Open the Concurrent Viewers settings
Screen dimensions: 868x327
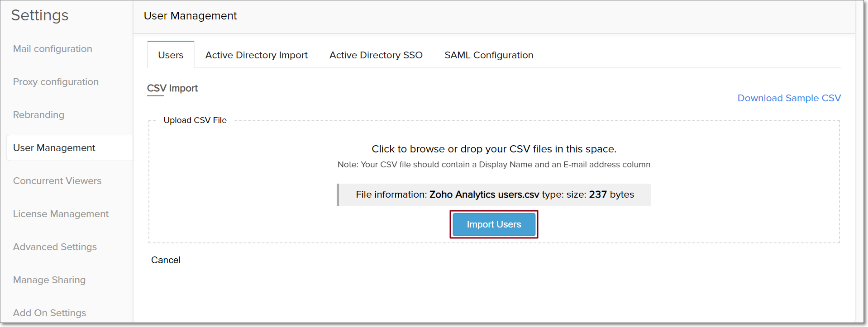[x=57, y=181]
